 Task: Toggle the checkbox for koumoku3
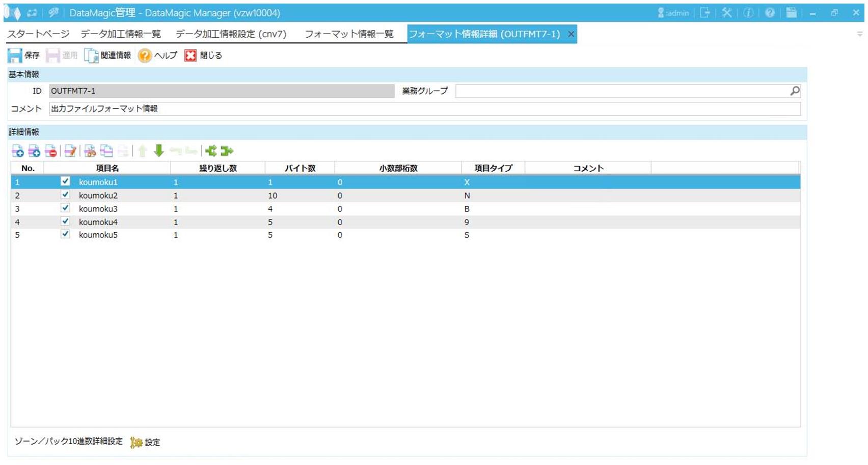[65, 208]
